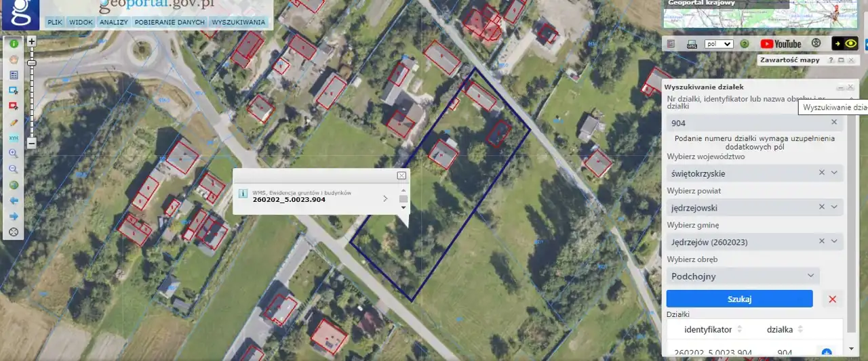Activate the zoom-out magnifier tool
The height and width of the screenshot is (361, 868).
click(14, 169)
